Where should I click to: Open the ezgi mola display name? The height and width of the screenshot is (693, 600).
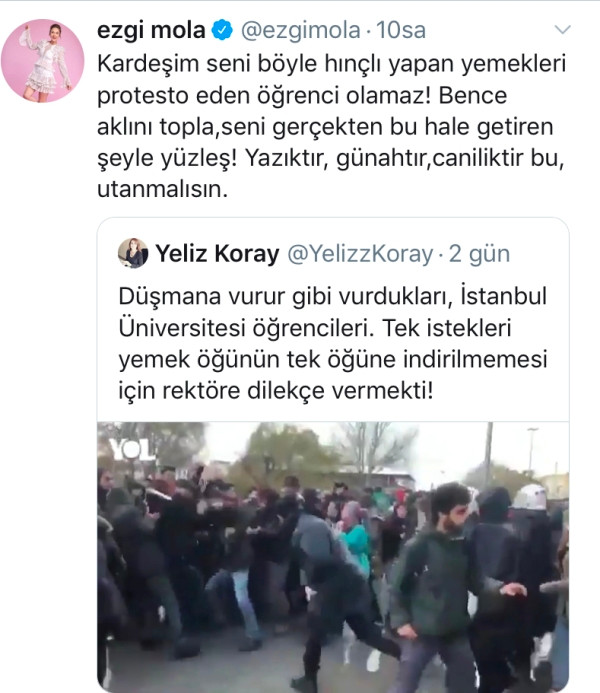tap(151, 30)
